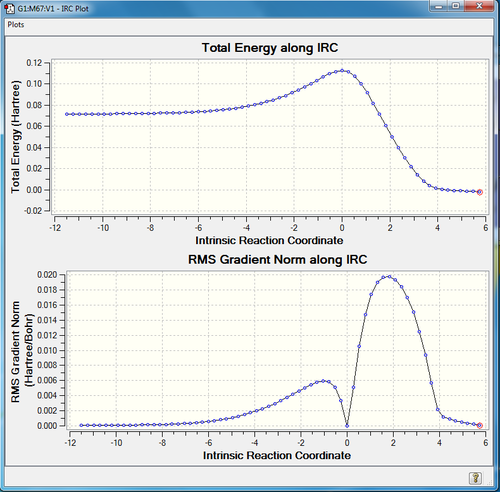Click the upper plot's Intrinsic Reaction Coordinate label
Screen dimensions: 500x492
tap(269, 240)
